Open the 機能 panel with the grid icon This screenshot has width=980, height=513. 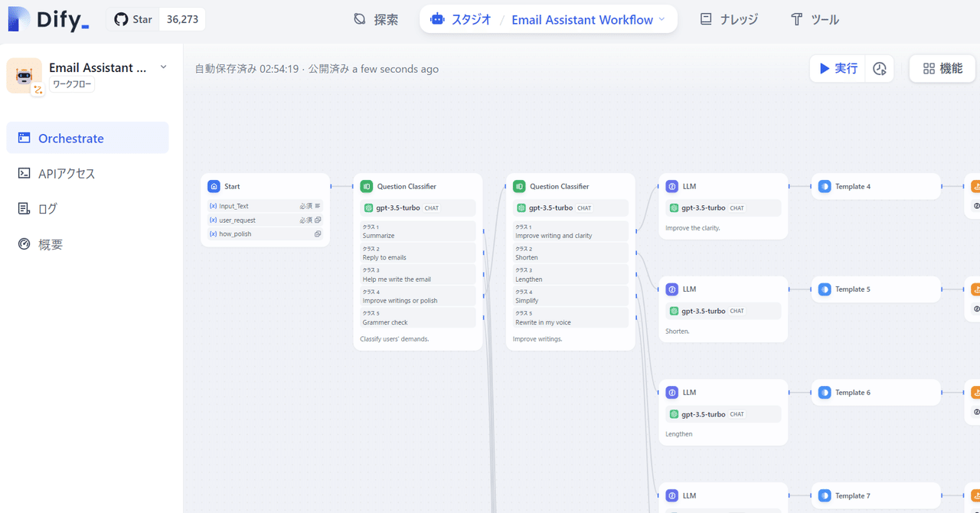point(942,68)
